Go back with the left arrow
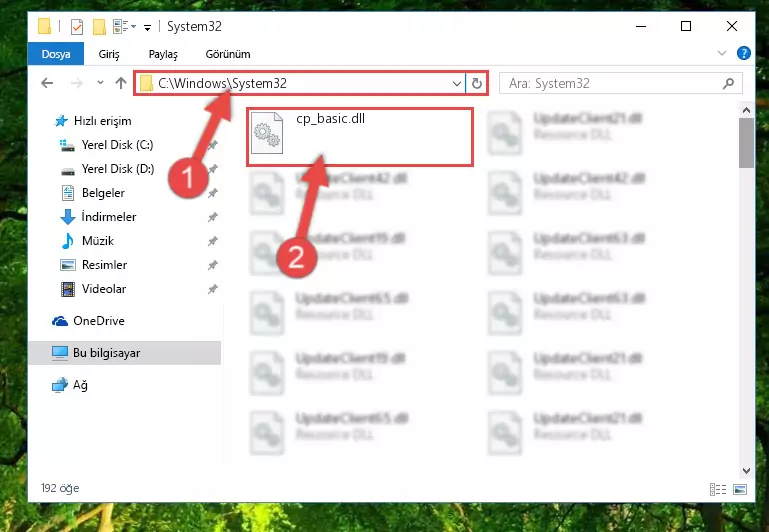This screenshot has width=769, height=532. 47,83
